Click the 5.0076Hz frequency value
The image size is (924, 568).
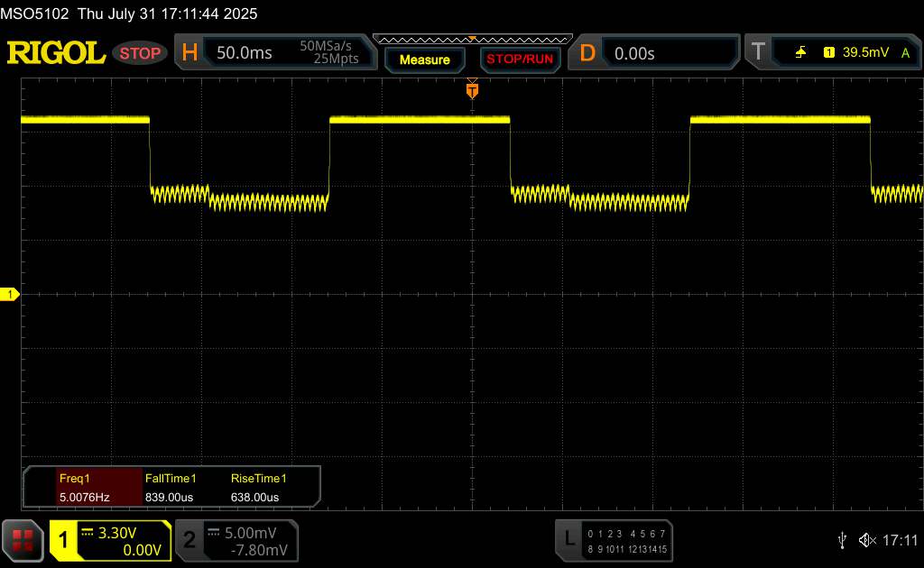coord(84,498)
